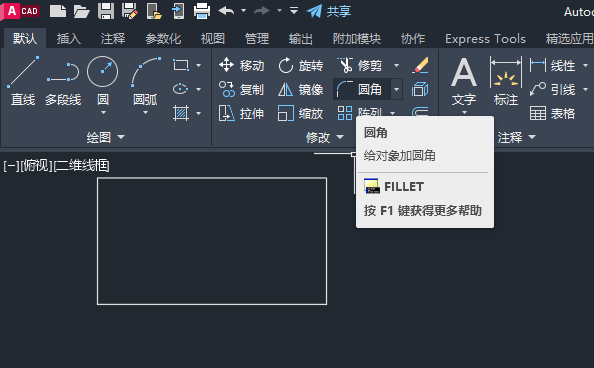The width and height of the screenshot is (594, 368).
Task: Expand hatch tool dropdown arrow
Action: 199,113
